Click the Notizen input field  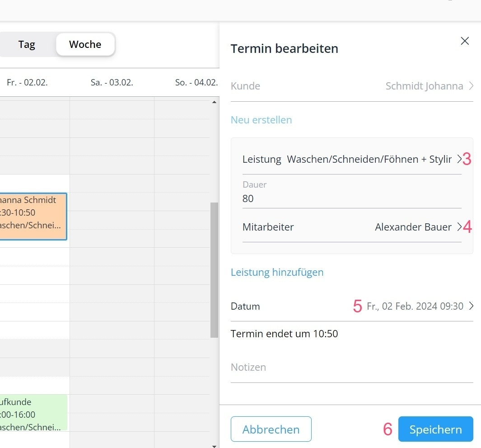[351, 367]
